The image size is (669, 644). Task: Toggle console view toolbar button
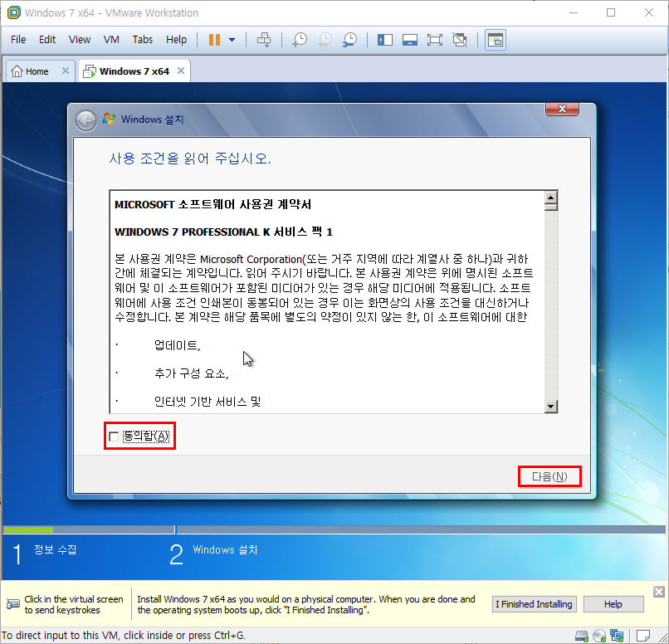click(496, 40)
